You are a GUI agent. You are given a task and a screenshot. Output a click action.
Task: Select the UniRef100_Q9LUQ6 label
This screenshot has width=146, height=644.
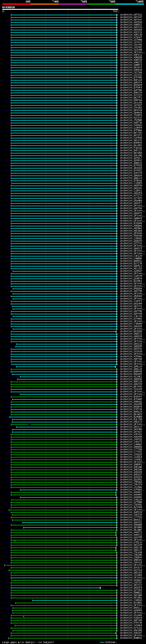(131, 156)
